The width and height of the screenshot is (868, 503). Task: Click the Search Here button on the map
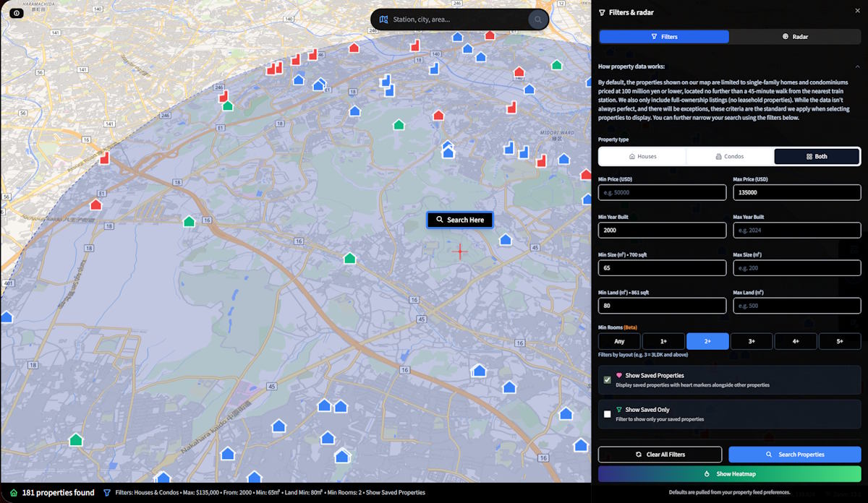pos(460,220)
